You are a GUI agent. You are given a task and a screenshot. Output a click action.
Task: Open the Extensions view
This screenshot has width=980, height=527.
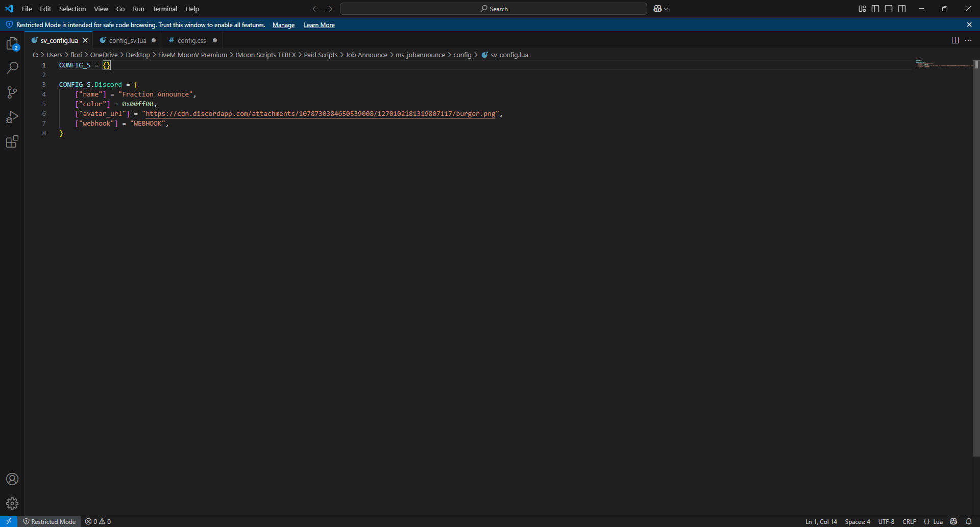12,142
